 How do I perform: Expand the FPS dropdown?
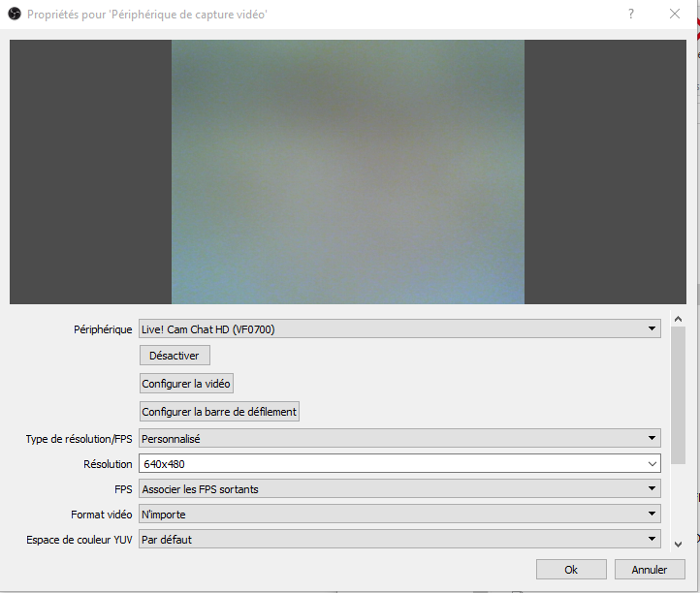tap(399, 489)
